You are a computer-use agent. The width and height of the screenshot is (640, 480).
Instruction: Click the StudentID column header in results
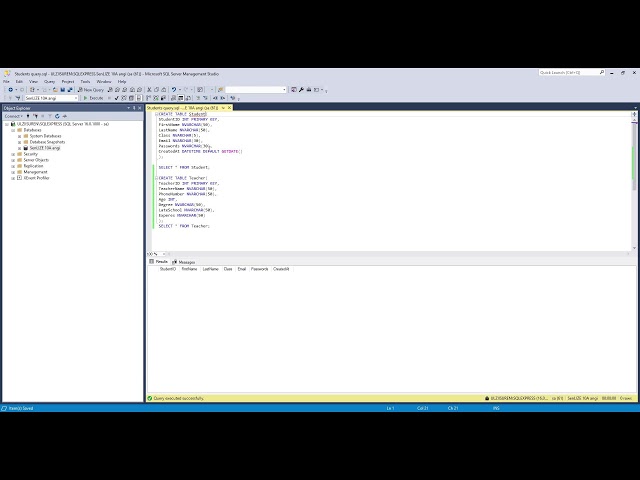pyautogui.click(x=167, y=269)
